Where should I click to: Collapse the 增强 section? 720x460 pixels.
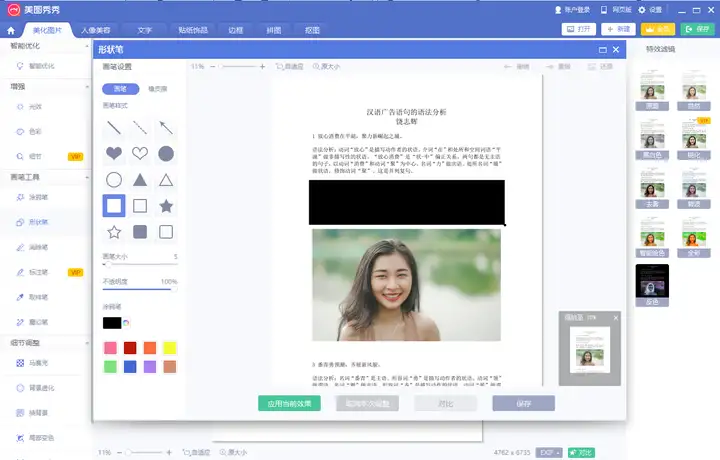[x=87, y=86]
